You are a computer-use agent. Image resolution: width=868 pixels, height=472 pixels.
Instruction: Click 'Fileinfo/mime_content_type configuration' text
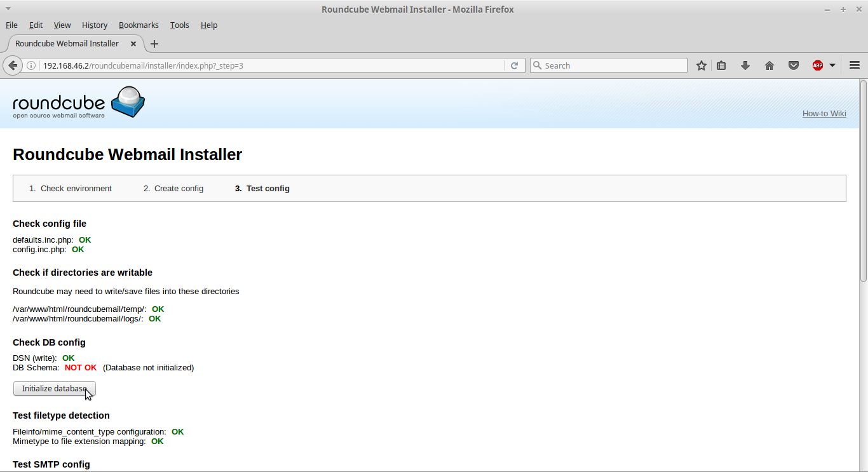click(x=90, y=432)
